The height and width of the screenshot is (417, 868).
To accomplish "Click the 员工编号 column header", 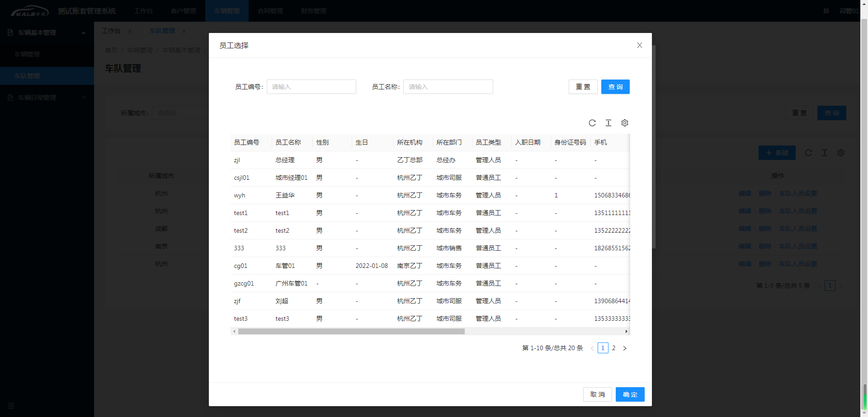I will [x=246, y=142].
